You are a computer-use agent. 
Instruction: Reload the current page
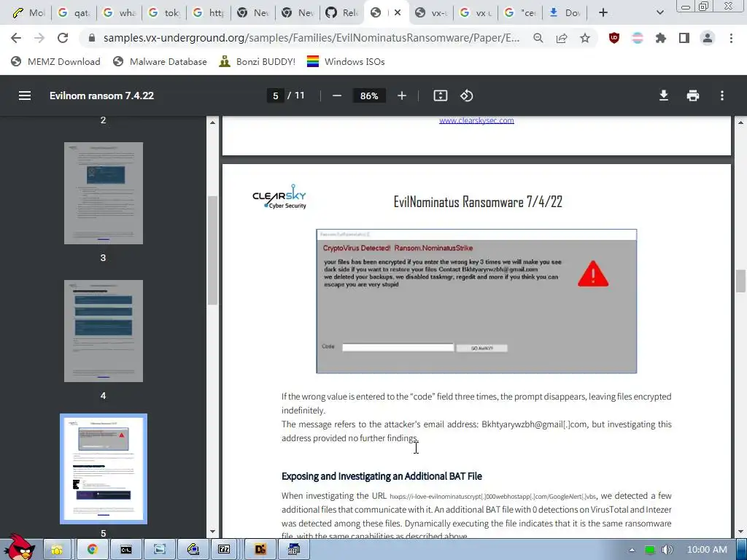[63, 38]
